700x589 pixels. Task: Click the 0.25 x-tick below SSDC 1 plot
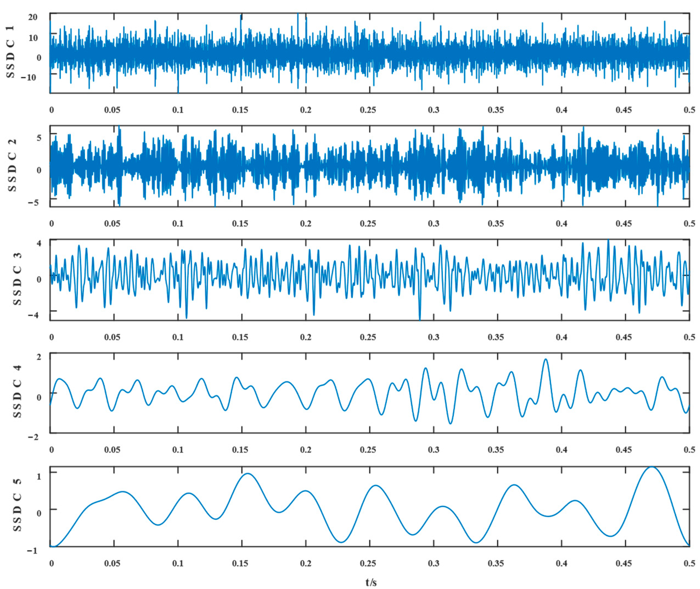tap(368, 110)
